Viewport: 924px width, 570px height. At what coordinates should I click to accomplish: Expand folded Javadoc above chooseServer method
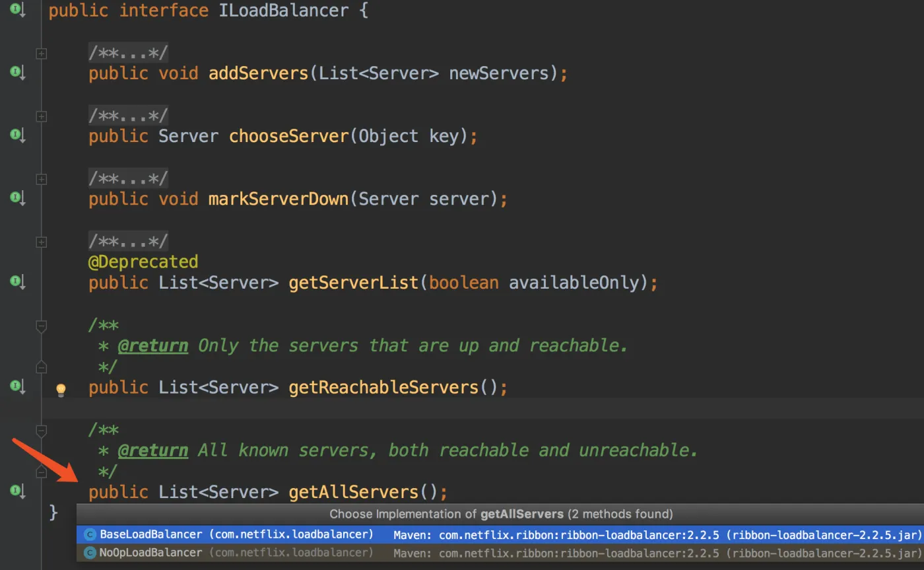coord(41,116)
